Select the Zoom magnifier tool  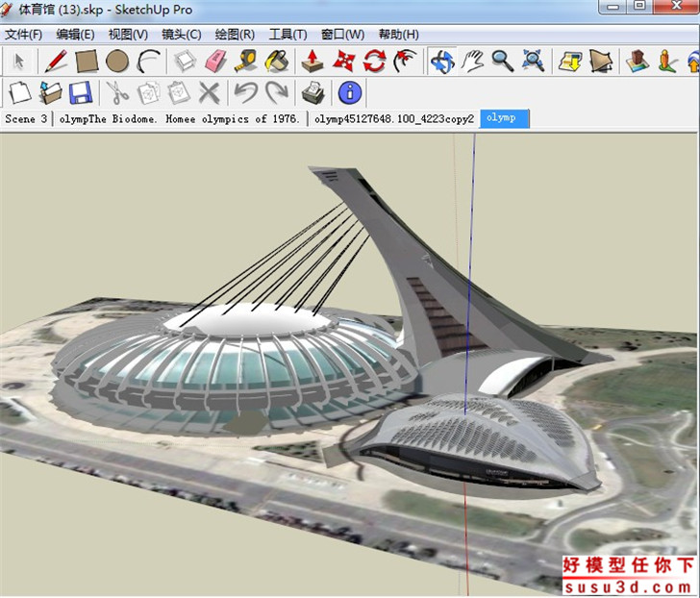click(503, 62)
